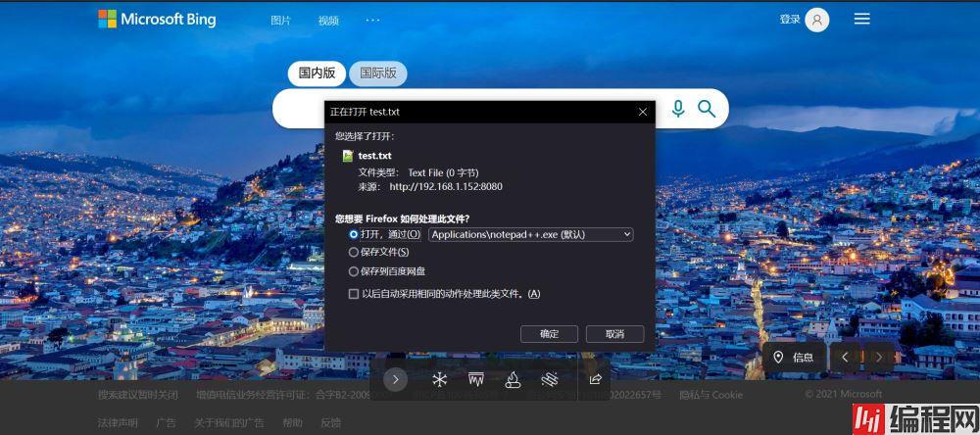Click the share icon in bottom toolbar
980x435 pixels.
pyautogui.click(x=596, y=379)
